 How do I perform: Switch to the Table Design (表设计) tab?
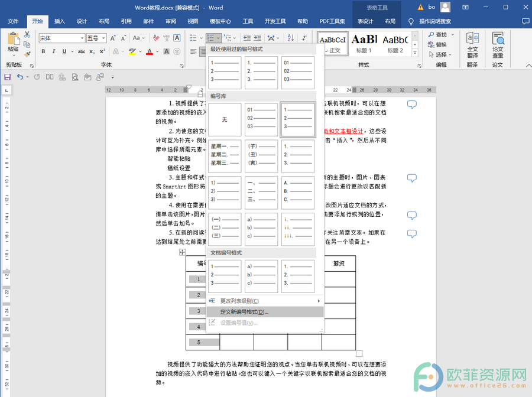pyautogui.click(x=365, y=21)
